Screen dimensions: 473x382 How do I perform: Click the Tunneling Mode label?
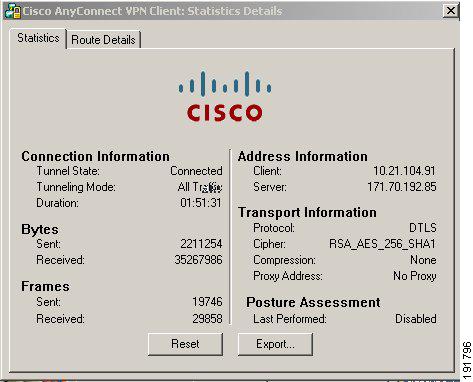pyautogui.click(x=76, y=187)
